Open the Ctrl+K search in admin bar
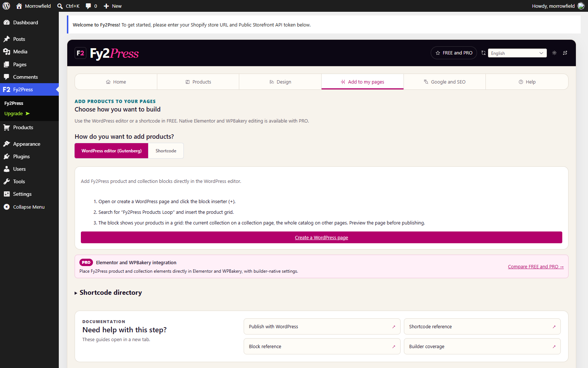This screenshot has width=588, height=368. point(68,6)
